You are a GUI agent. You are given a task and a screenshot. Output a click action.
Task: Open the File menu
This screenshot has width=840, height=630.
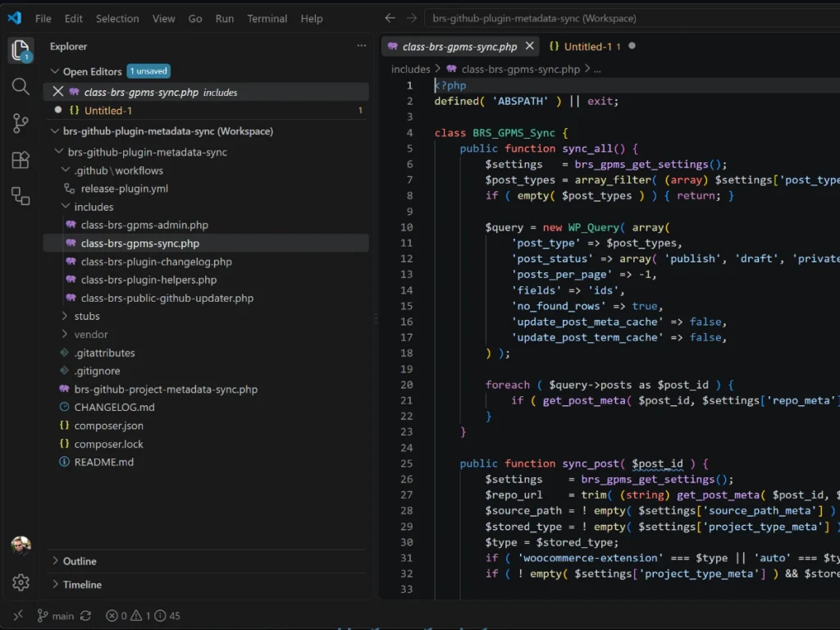43,19
